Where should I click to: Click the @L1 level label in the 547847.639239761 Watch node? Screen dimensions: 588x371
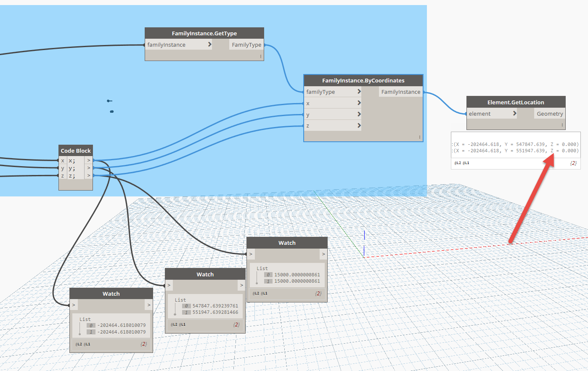point(183,324)
